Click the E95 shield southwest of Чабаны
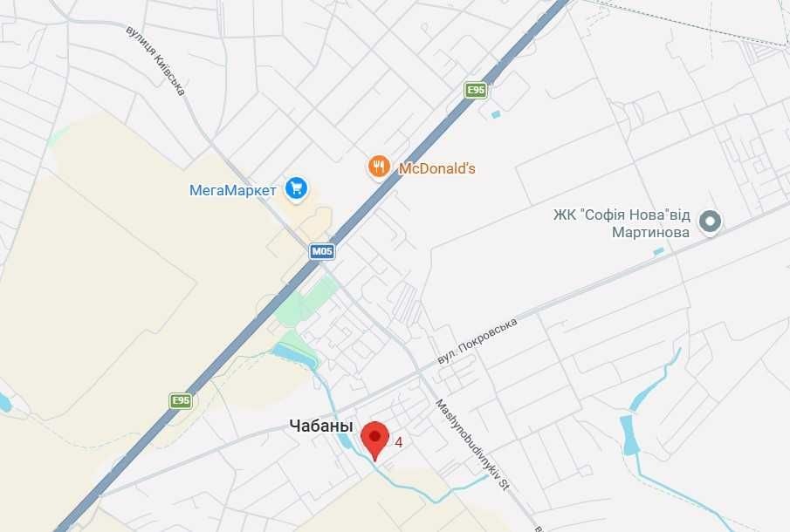 (x=181, y=400)
